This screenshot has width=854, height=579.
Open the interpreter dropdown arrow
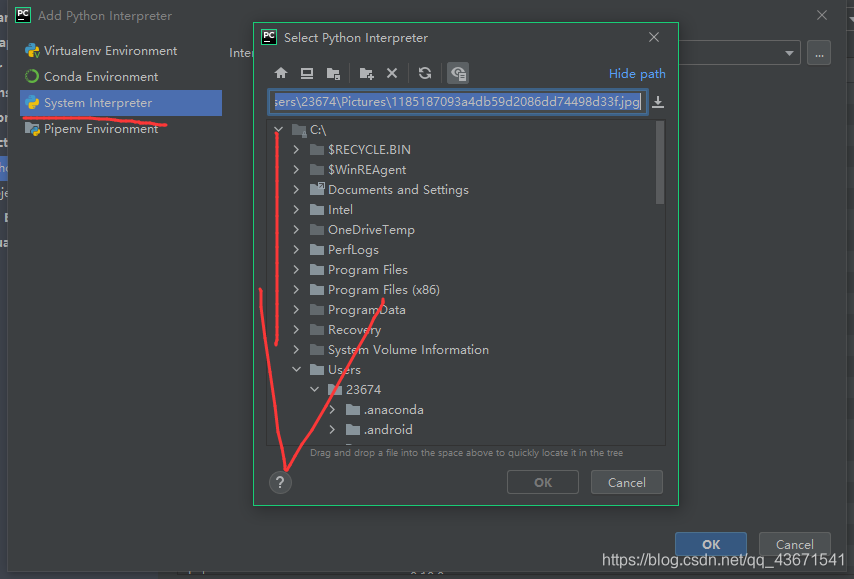789,53
